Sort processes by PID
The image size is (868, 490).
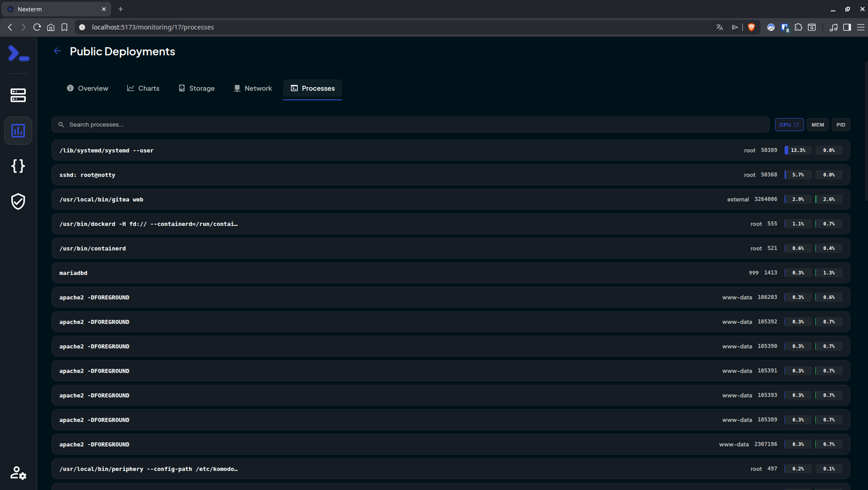[x=841, y=124]
